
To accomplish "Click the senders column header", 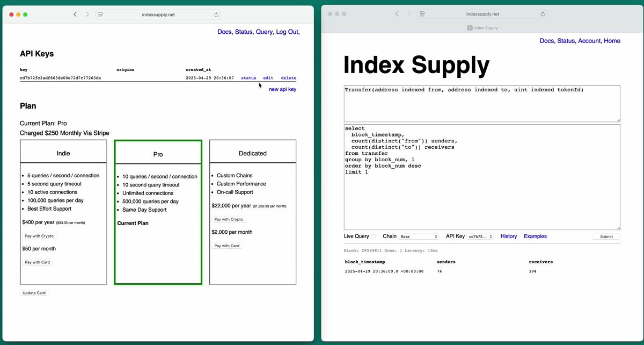I will coord(447,262).
